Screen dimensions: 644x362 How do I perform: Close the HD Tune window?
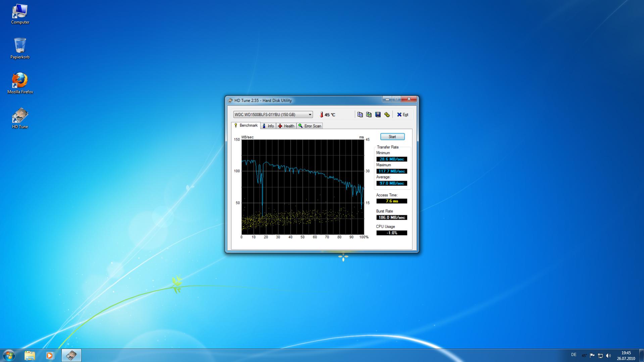(409, 99)
